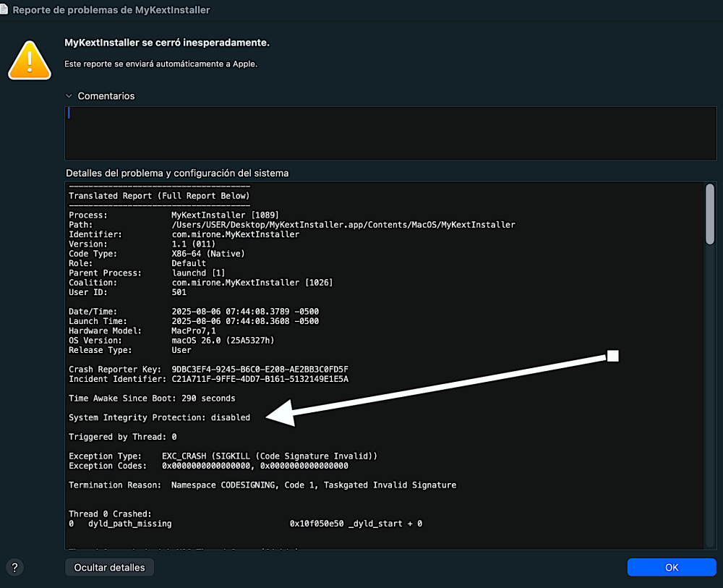Viewport: 723px width, 588px height.
Task: Click inside the Comentarios text field
Action: click(x=390, y=133)
